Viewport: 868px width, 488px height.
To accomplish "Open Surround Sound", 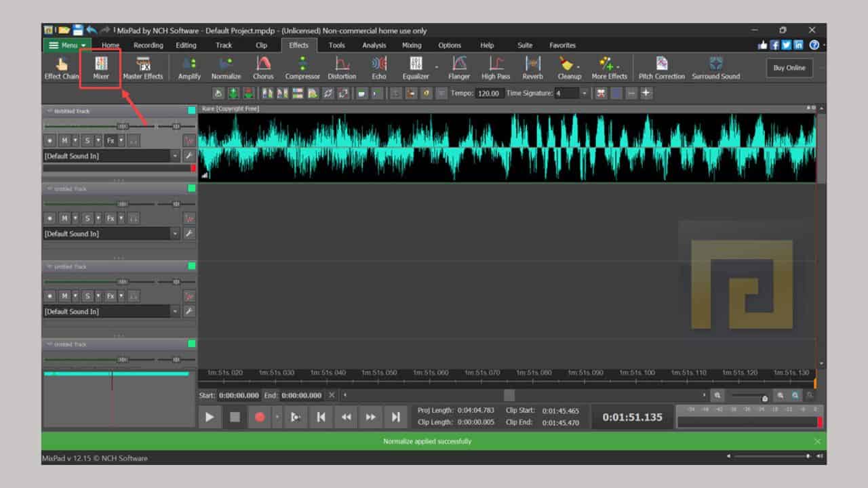I will click(x=716, y=68).
